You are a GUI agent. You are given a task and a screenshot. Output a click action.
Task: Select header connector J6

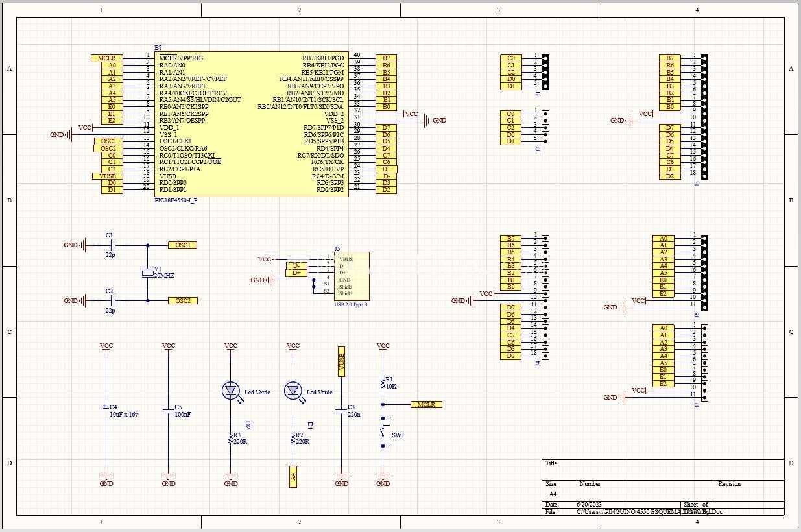pos(704,272)
